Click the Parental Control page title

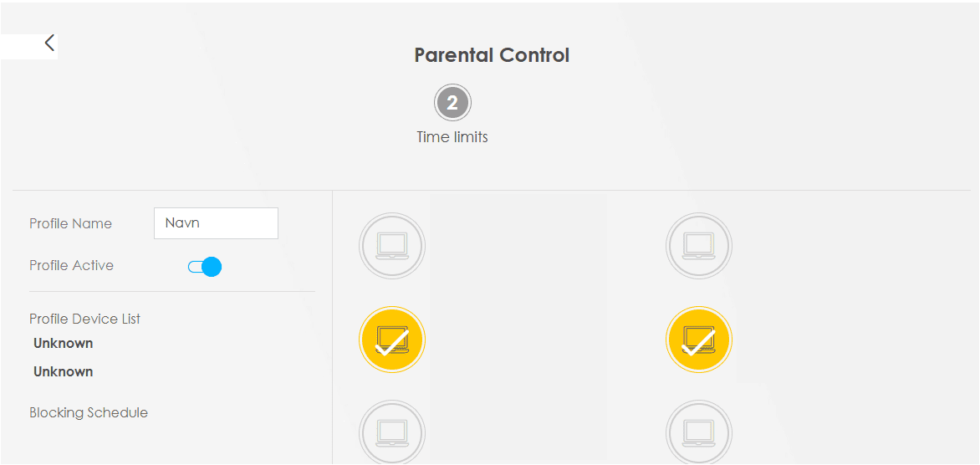click(x=492, y=55)
